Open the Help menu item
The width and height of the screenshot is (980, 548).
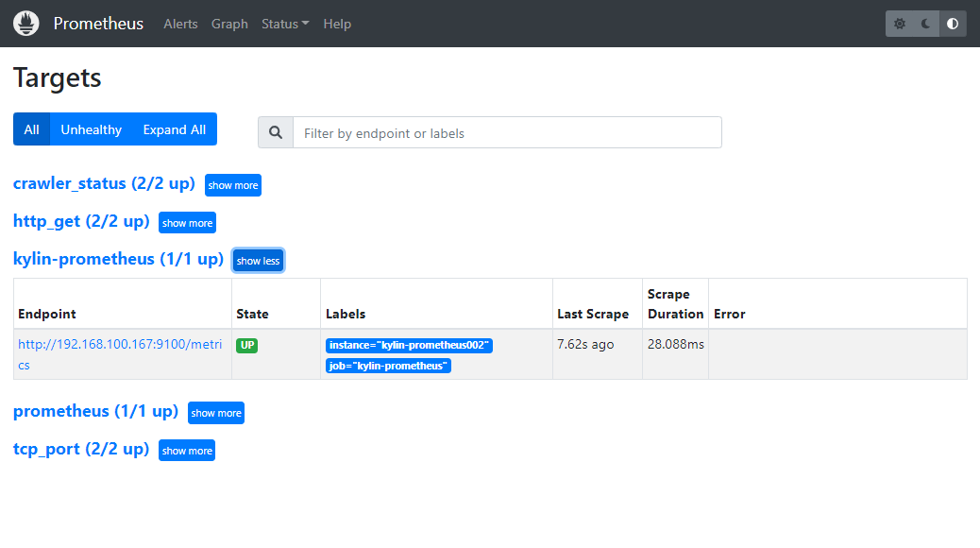coord(337,24)
